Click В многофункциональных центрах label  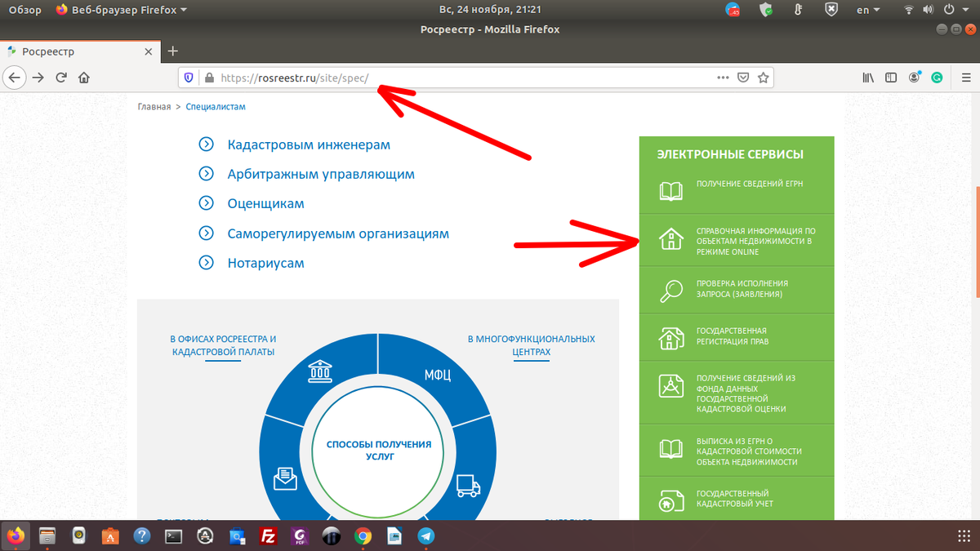click(x=531, y=345)
